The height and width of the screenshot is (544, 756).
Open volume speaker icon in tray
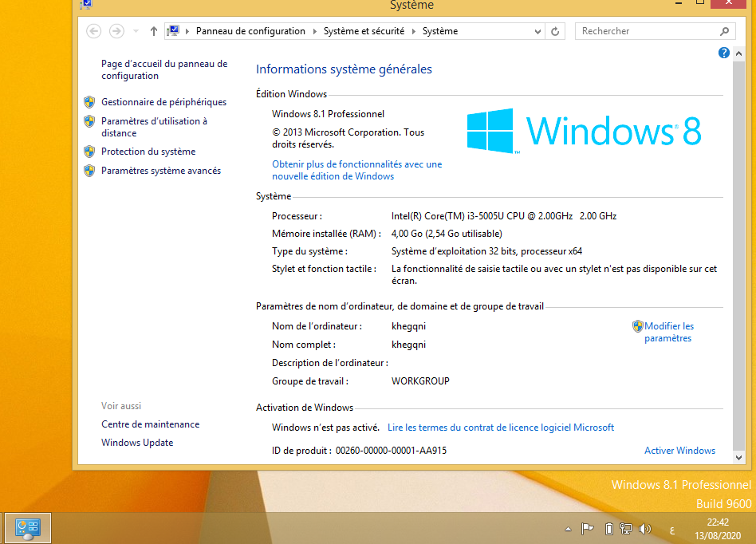coord(644,529)
